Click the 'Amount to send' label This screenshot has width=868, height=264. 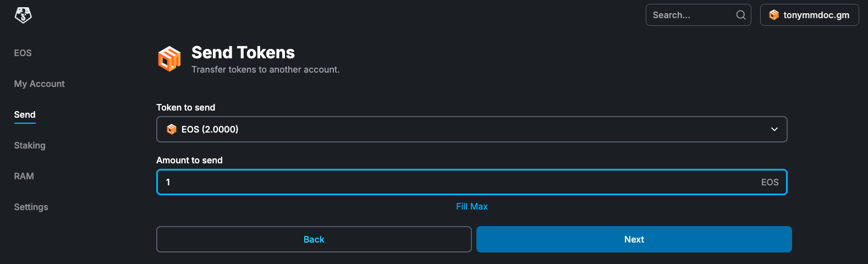point(190,160)
